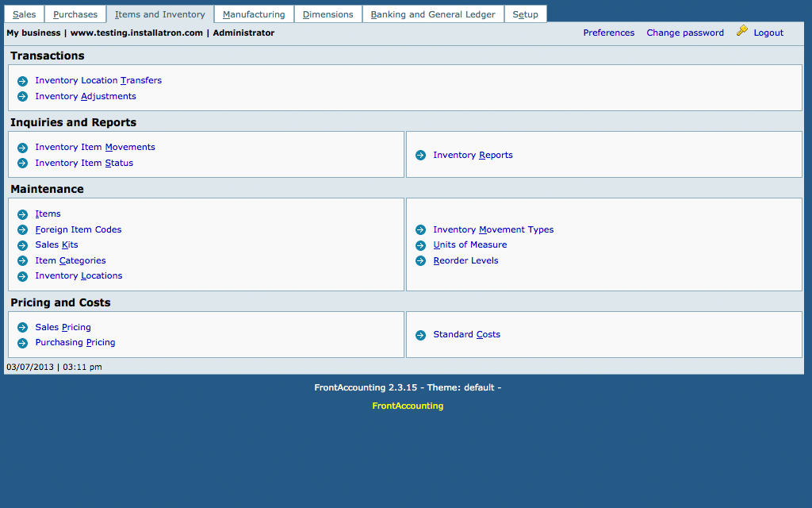Image resolution: width=812 pixels, height=508 pixels.
Task: Open Reorder Levels maintenance link
Action: point(465,260)
